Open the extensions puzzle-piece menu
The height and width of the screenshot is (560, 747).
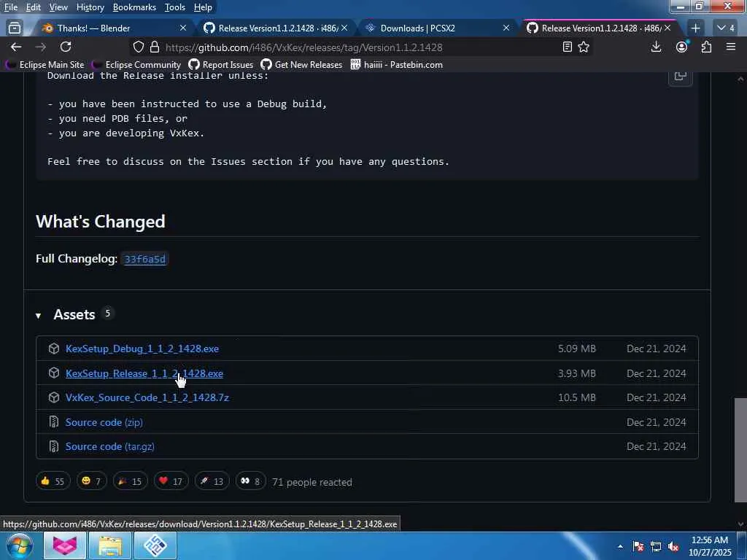pos(706,47)
